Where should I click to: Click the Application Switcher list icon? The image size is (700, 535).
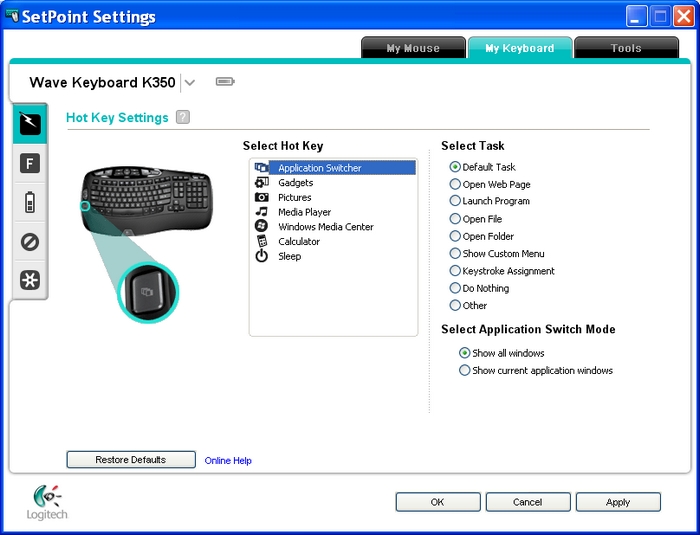pyautogui.click(x=261, y=167)
